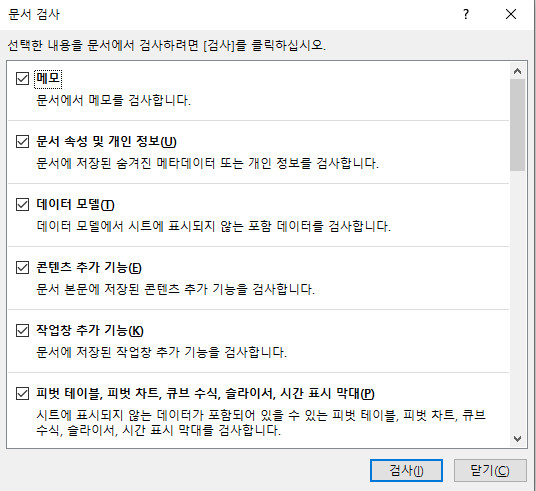
Task: Click description 시트에 표시되지 않는 데이터가 포함되어
Action: [x=261, y=423]
